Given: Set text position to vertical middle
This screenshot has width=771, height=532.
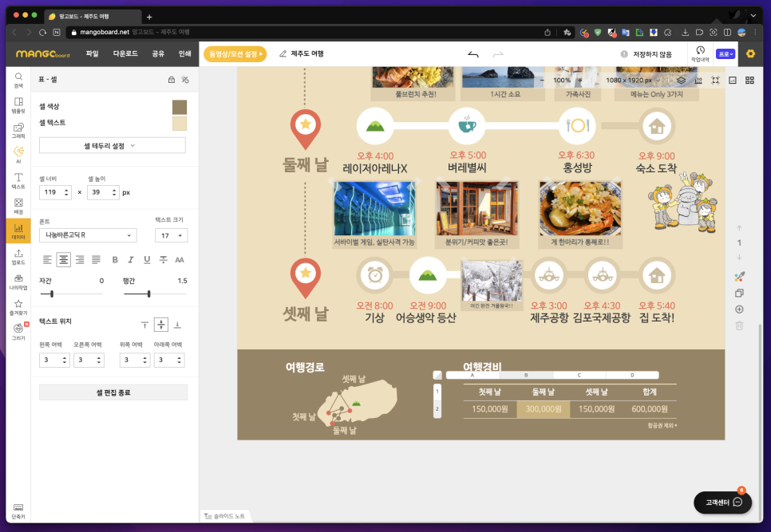Looking at the screenshot, I should [x=161, y=325].
